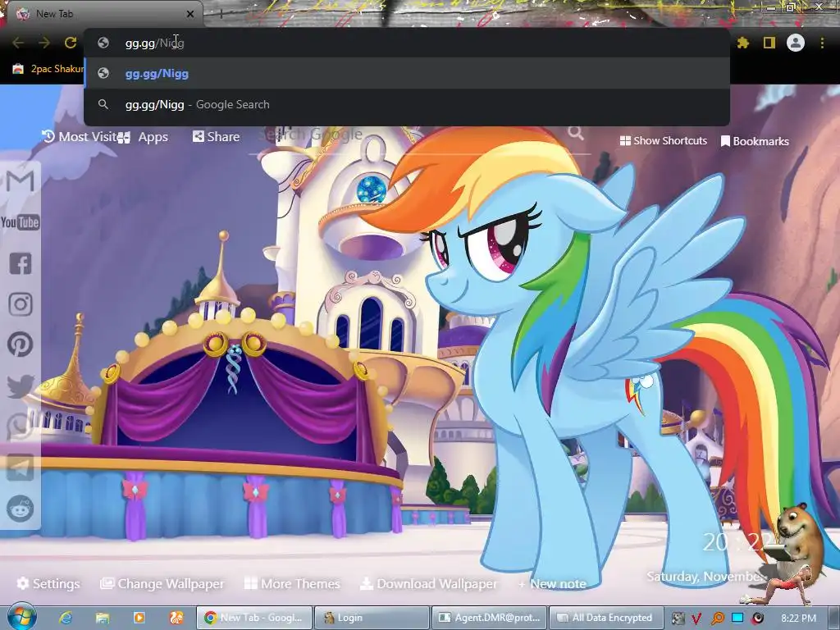Switch to the Agent.DMR@prot... taskbar window
The image size is (840, 630).
pyautogui.click(x=489, y=618)
